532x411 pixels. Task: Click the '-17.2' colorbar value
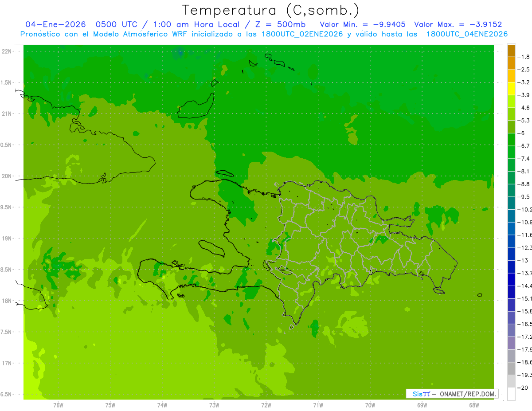525,337
